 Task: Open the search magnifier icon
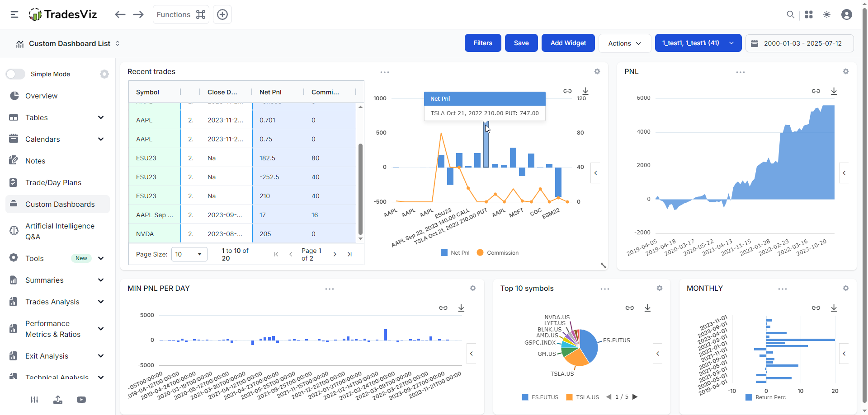pos(790,14)
